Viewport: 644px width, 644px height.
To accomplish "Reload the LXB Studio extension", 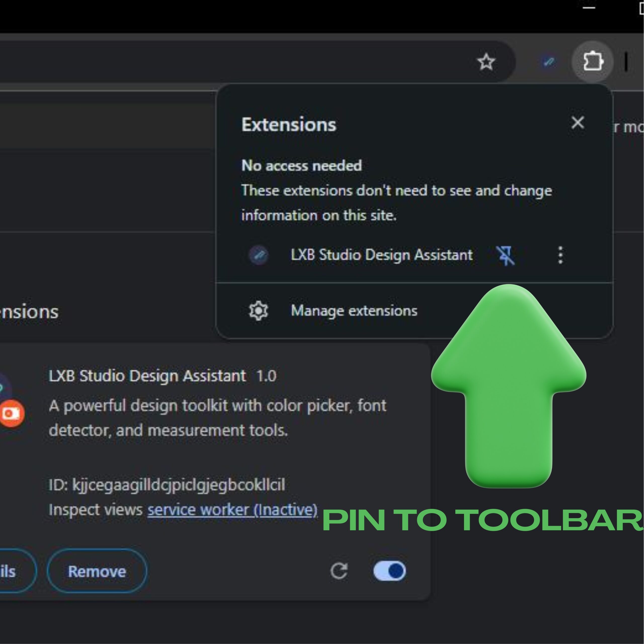I will point(339,571).
